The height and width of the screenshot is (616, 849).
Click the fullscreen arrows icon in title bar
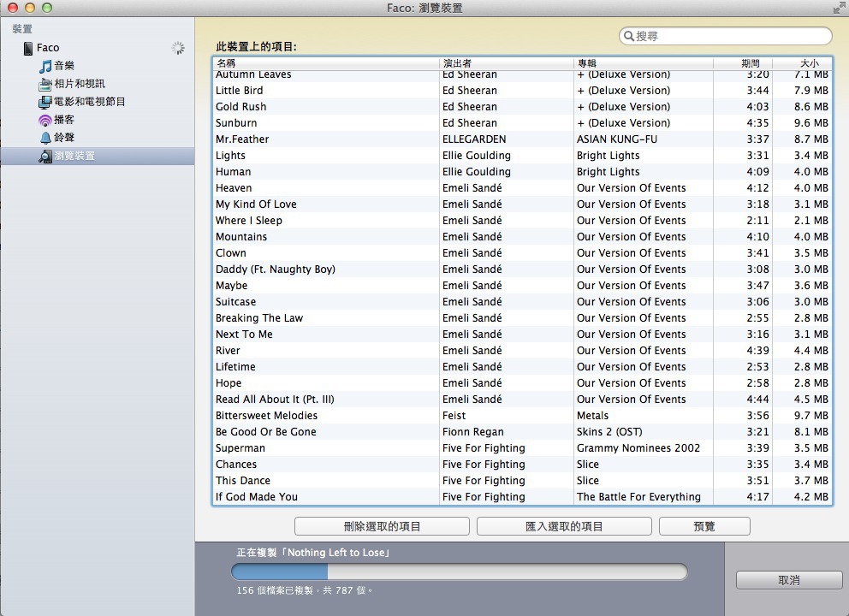point(839,7)
